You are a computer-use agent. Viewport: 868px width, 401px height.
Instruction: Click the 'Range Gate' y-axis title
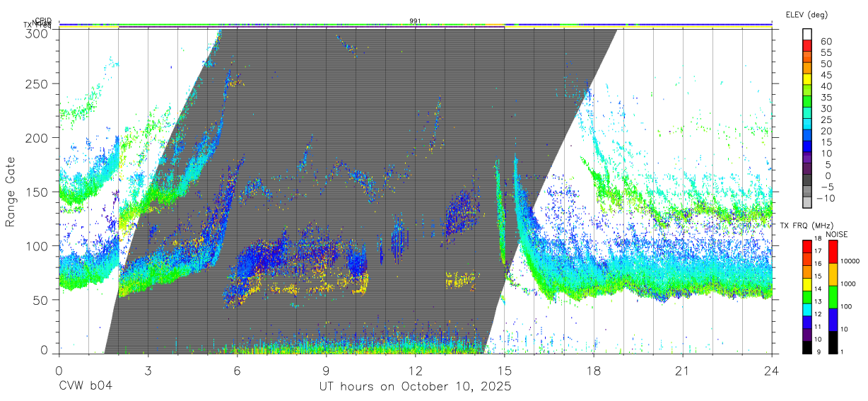click(11, 191)
